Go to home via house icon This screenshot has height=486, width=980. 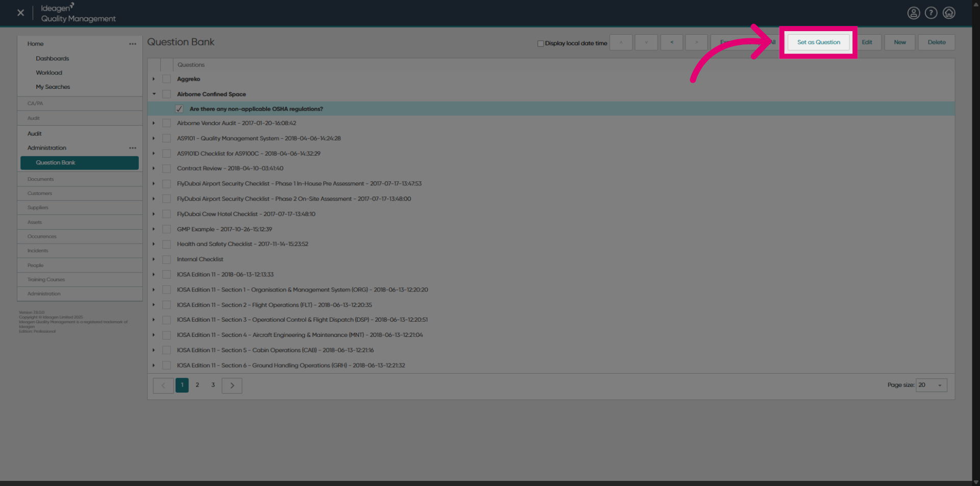948,13
